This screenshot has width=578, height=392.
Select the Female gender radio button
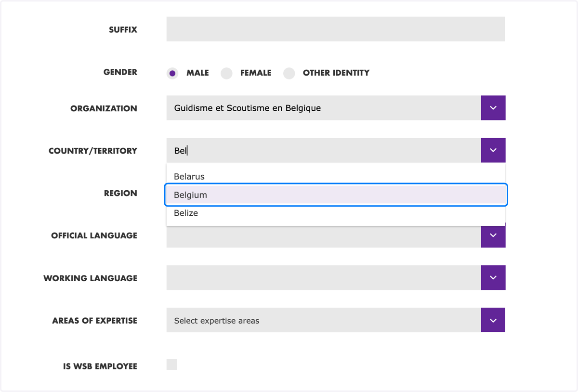point(226,73)
